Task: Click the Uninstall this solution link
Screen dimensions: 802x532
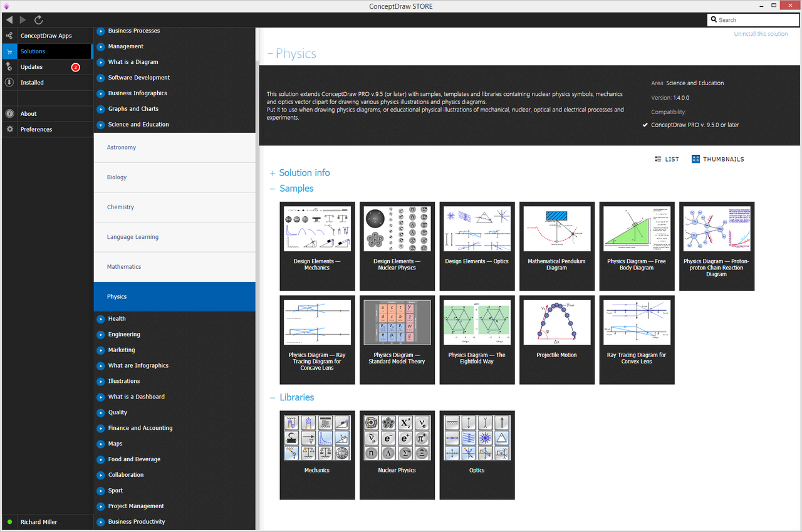Action: point(761,34)
